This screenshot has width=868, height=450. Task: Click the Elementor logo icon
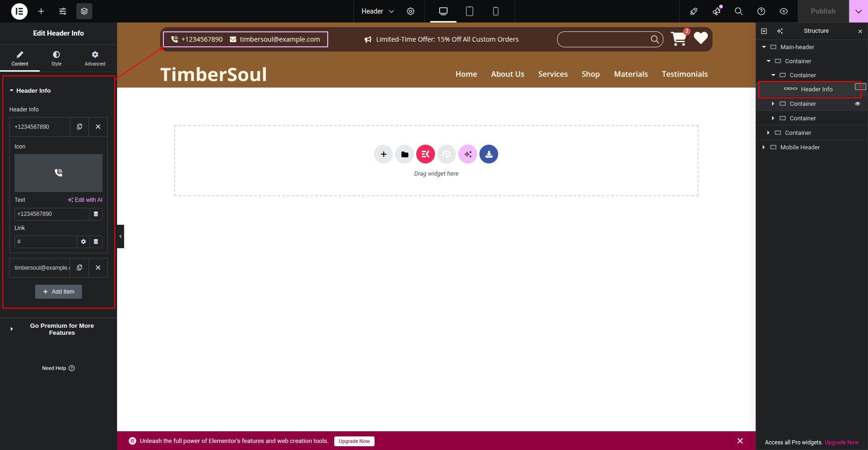[19, 11]
